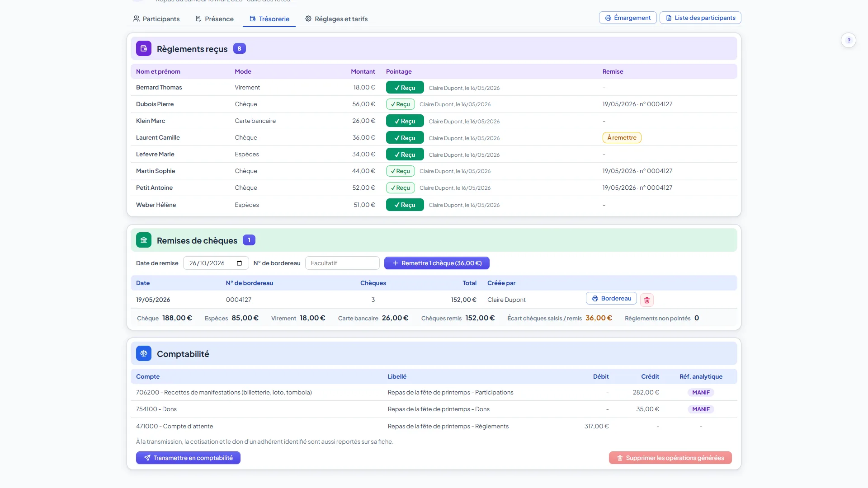Click the Pointage column header
This screenshot has height=488, width=868.
[x=399, y=71]
